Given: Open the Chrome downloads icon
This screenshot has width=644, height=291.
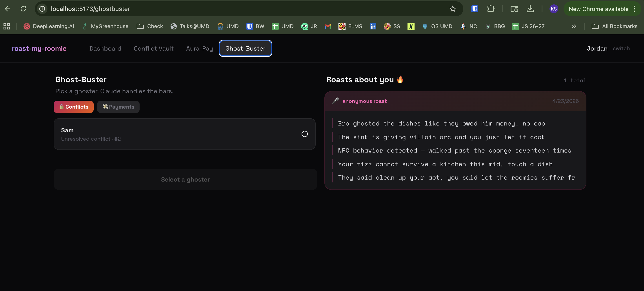Looking at the screenshot, I should point(530,9).
